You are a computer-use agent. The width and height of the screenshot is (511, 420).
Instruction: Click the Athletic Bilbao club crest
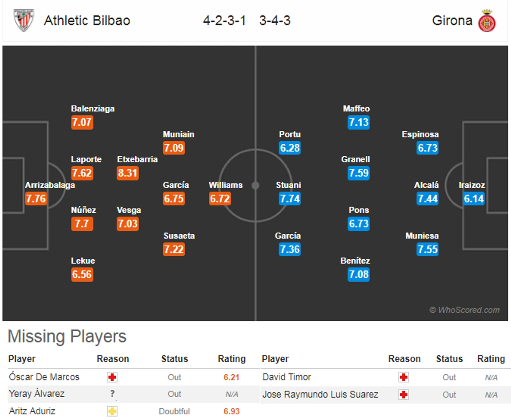tap(24, 20)
